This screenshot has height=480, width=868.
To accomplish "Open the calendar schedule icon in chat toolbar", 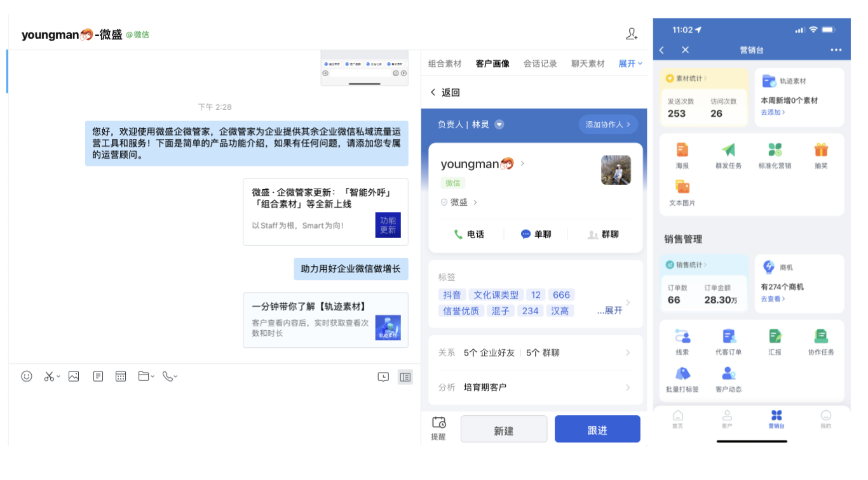I will pyautogui.click(x=121, y=377).
